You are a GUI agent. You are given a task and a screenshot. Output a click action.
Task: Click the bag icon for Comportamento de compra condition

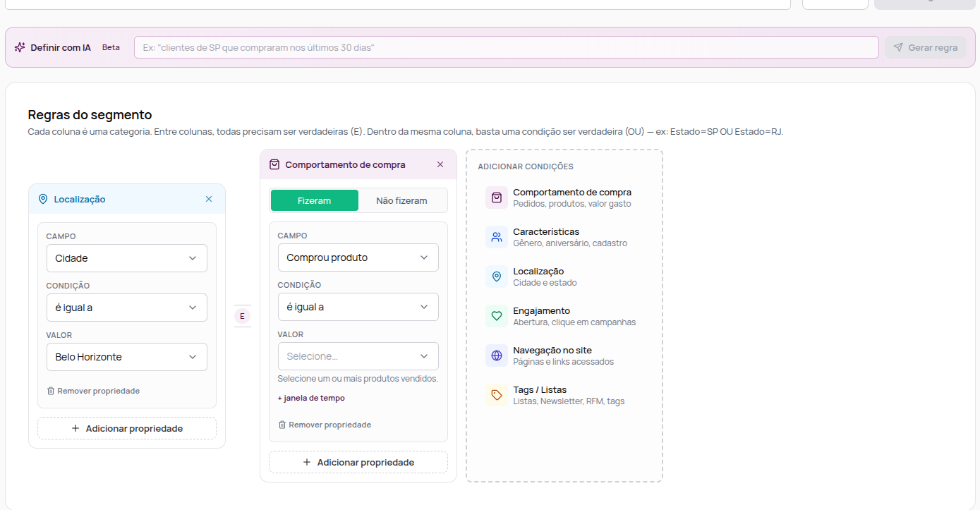tap(497, 198)
